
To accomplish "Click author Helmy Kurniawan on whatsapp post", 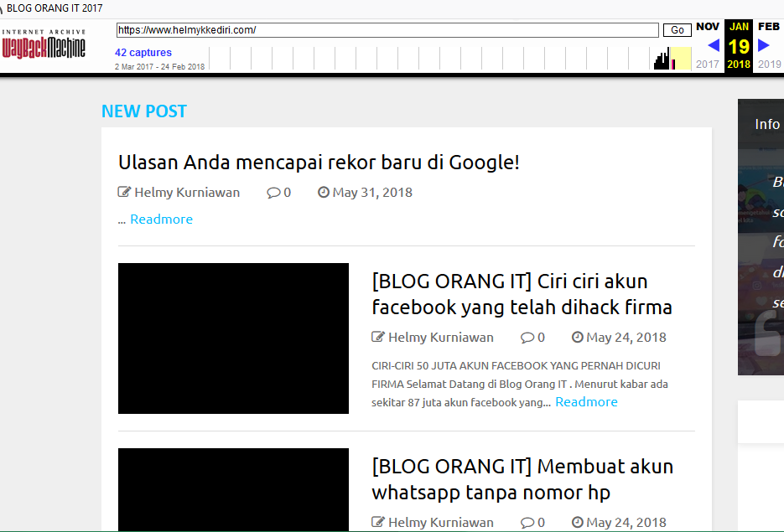I will coord(441,523).
